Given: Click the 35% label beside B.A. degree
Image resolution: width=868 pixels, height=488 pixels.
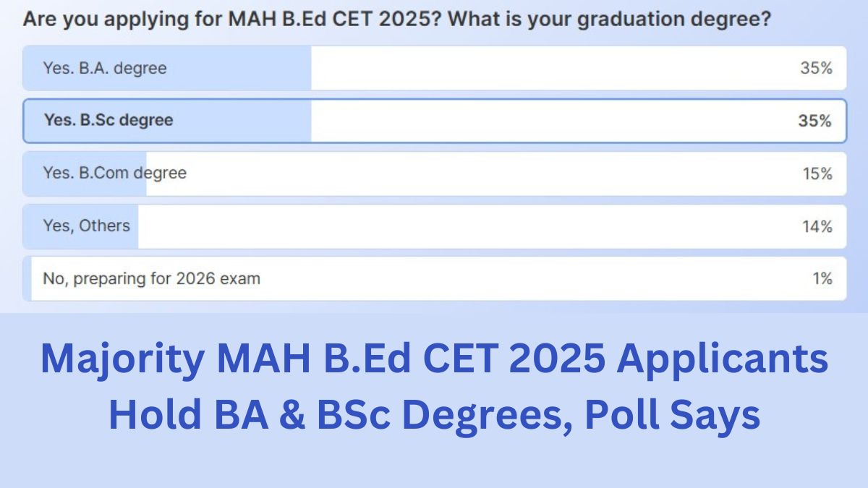Looking at the screenshot, I should point(818,68).
